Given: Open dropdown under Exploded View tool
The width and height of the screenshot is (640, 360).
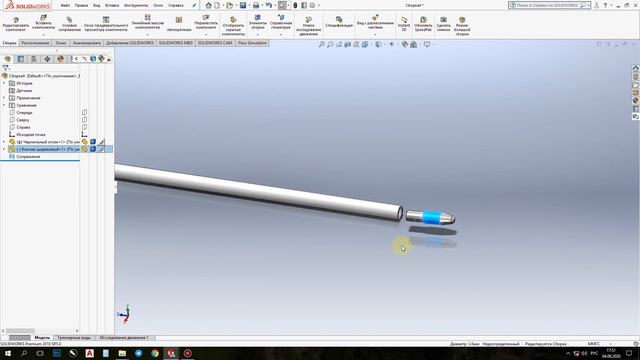Looking at the screenshot, I should pos(375,35).
